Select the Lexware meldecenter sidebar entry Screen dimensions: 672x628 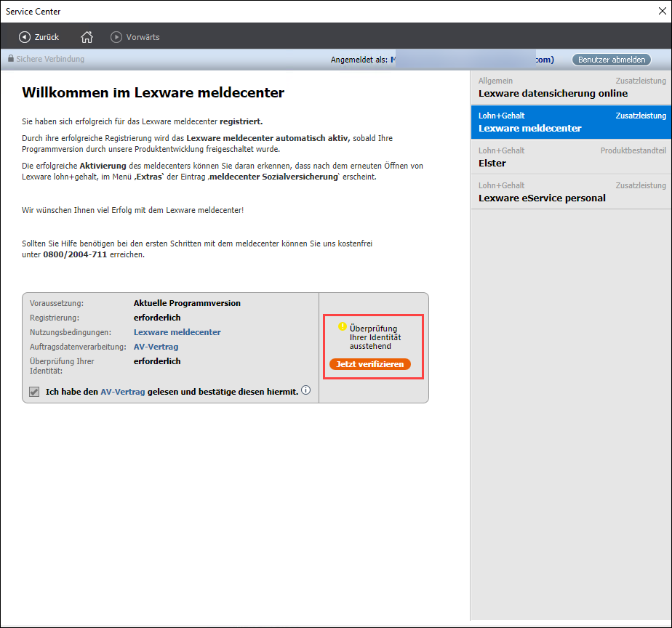tap(572, 122)
